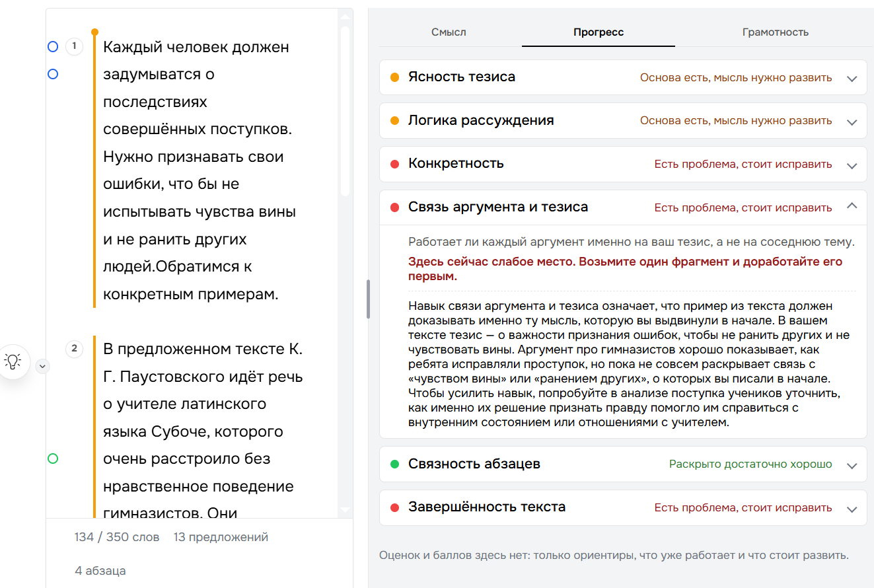Screen dimensions: 874x588
Task: Switch to the Смысл tab
Action: (x=449, y=32)
